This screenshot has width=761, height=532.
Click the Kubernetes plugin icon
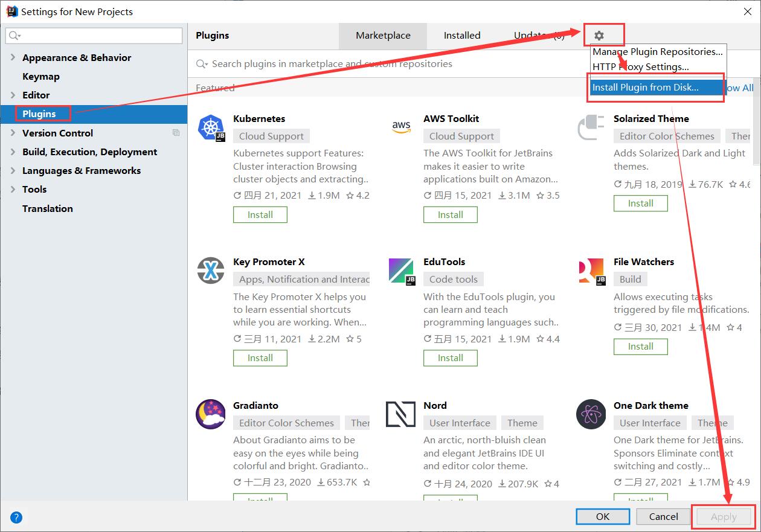point(211,127)
